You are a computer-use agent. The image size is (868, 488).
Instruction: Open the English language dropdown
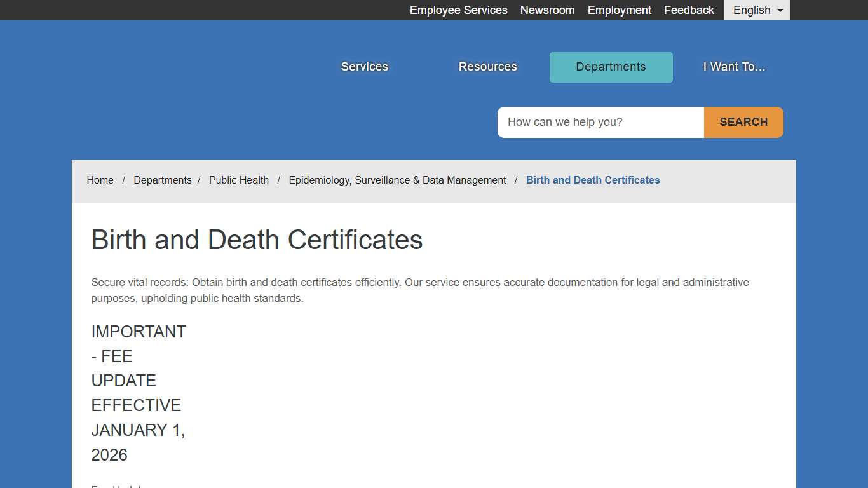tap(756, 10)
